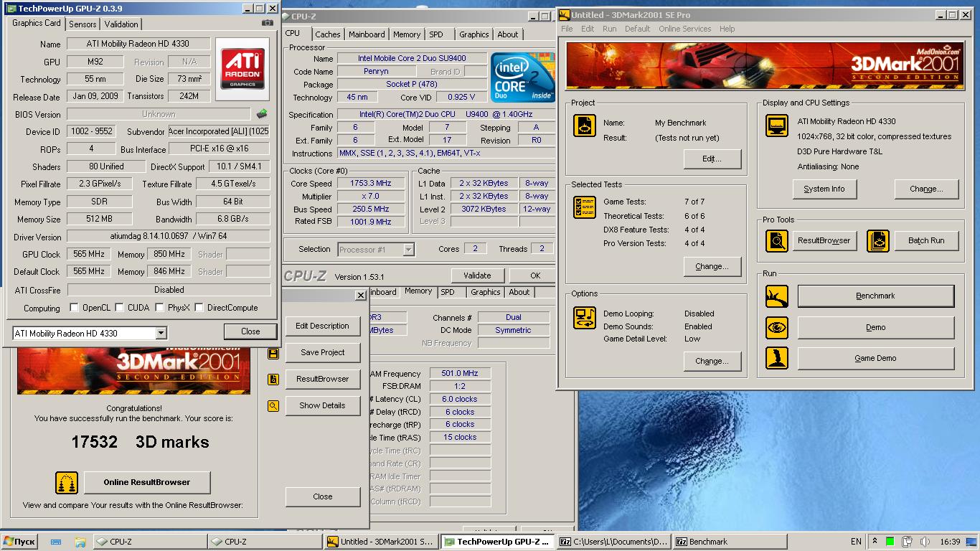This screenshot has height=551, width=980.
Task: Open the File menu in 3DMark
Action: (x=567, y=29)
